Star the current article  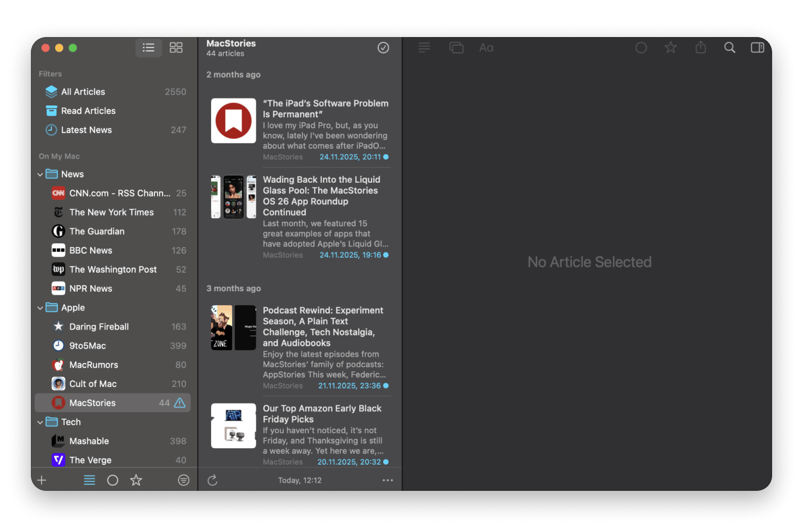tap(670, 47)
